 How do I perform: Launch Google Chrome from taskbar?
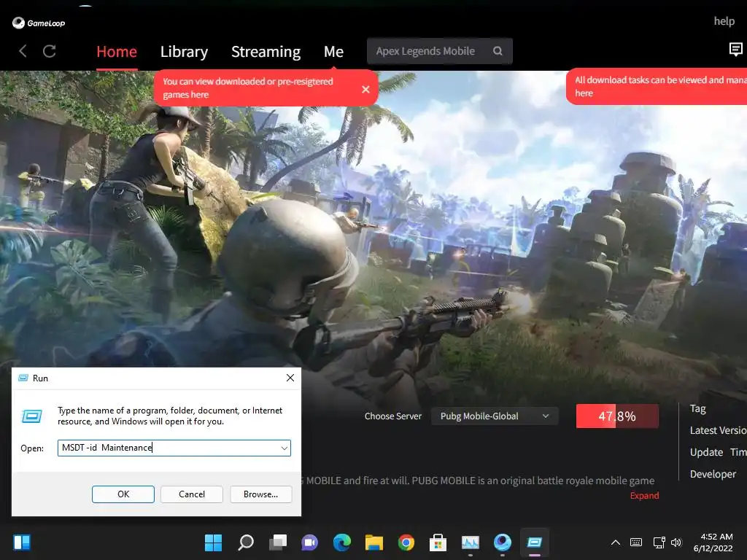click(x=406, y=542)
